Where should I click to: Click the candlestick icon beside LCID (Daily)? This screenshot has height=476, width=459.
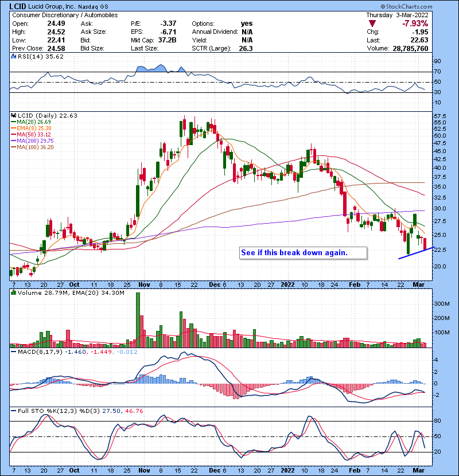pyautogui.click(x=13, y=115)
